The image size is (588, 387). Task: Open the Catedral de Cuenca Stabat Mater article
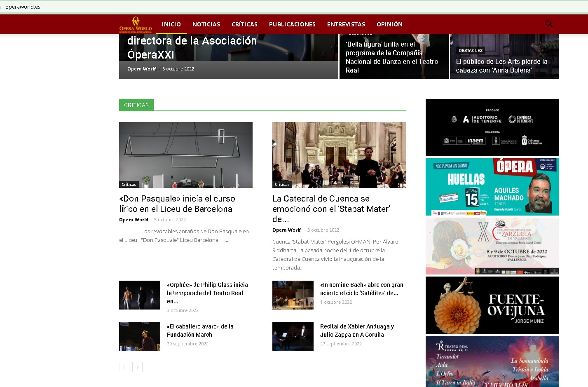click(331, 209)
